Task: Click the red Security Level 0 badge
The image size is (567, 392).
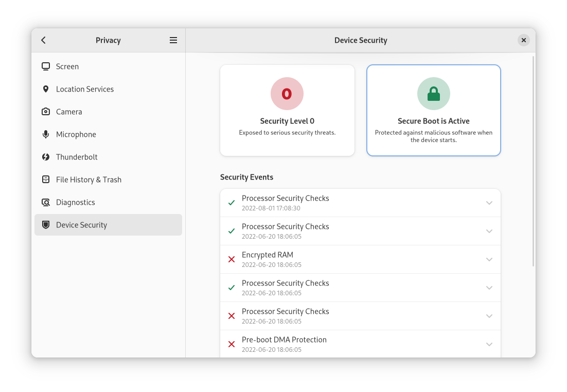Action: click(287, 94)
